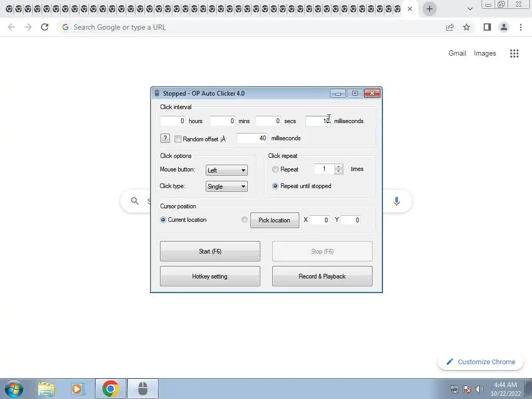532x399 pixels.
Task: Open the tab search chevron
Action: (470, 9)
